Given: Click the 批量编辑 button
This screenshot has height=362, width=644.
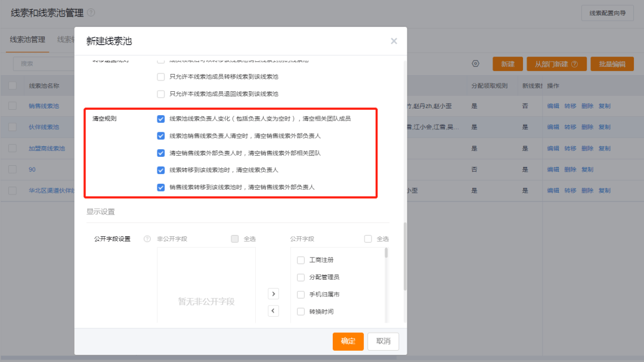Looking at the screenshot, I should coord(612,64).
